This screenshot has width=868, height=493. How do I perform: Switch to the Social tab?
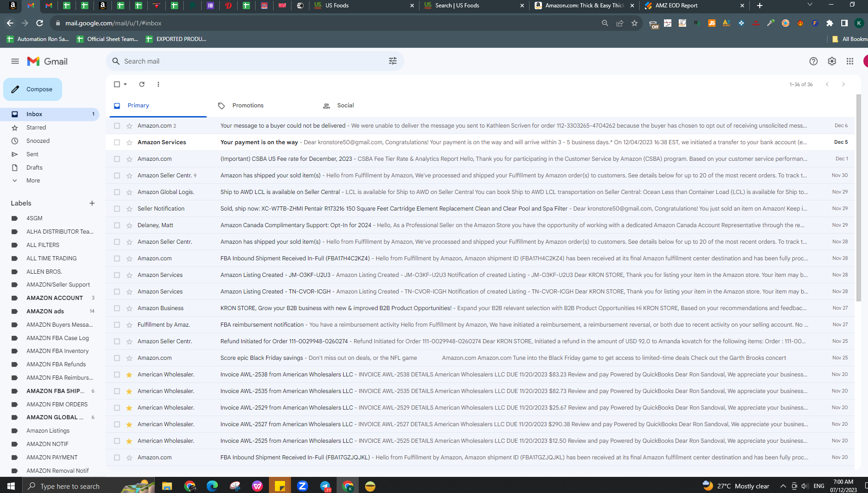pos(345,106)
